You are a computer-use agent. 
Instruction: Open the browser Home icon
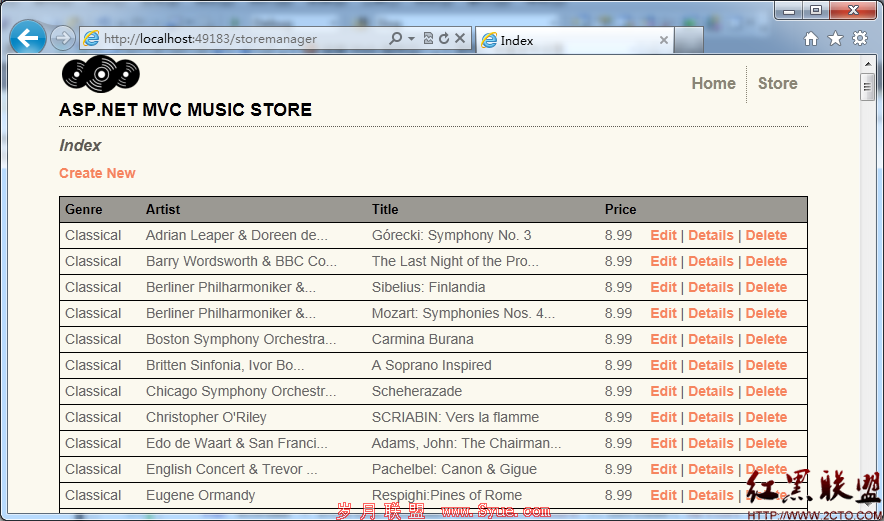coord(811,38)
